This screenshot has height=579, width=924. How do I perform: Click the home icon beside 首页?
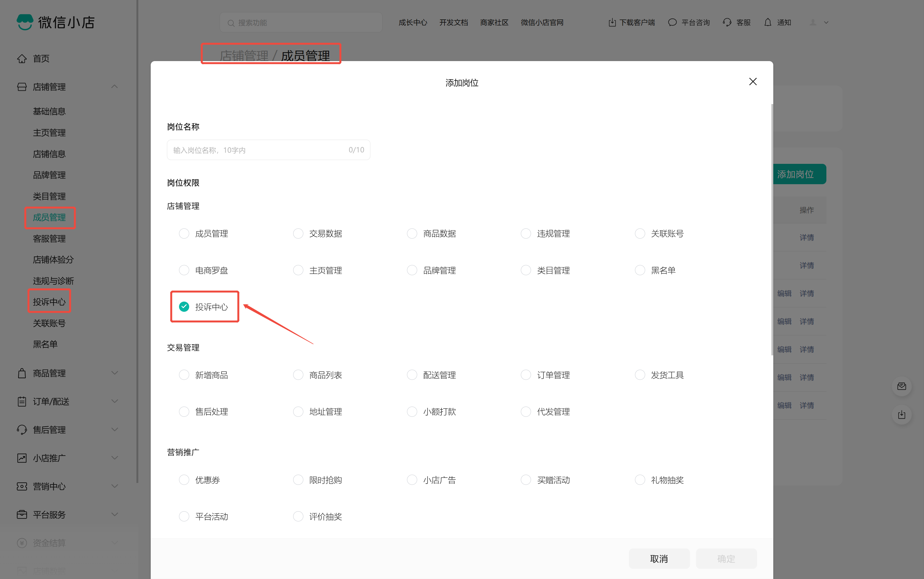click(x=22, y=59)
